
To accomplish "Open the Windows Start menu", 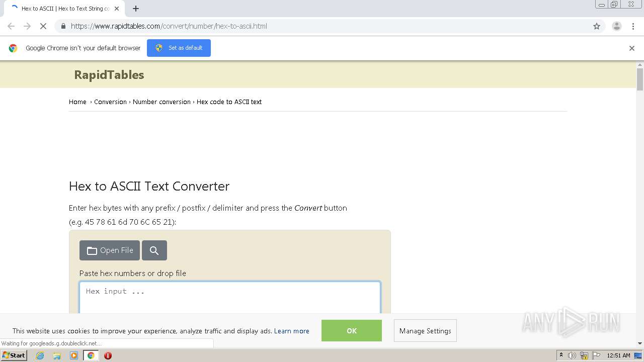I will pyautogui.click(x=14, y=355).
